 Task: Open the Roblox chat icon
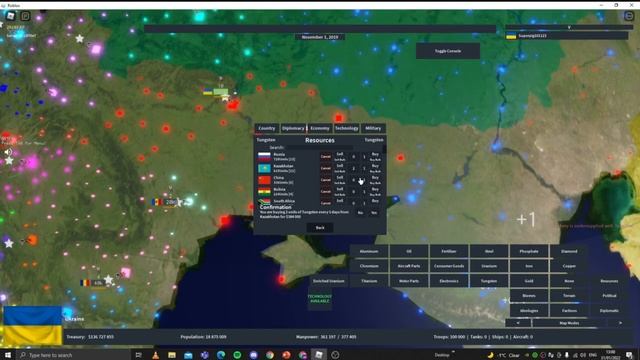[25, 16]
